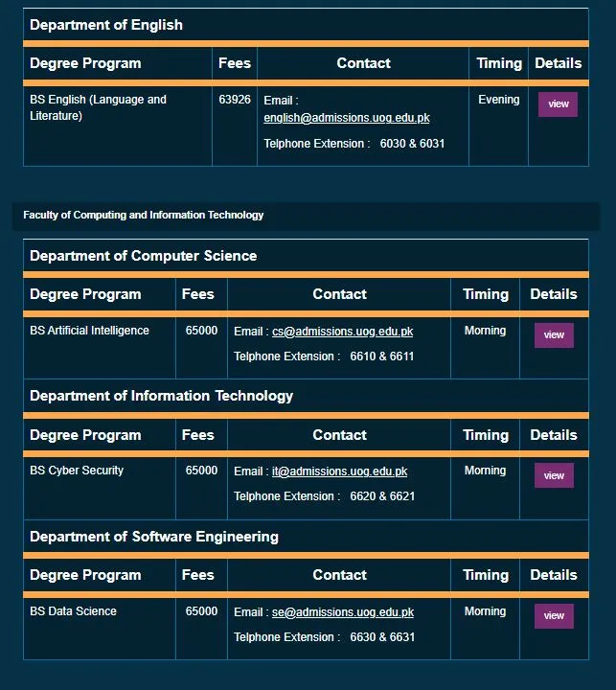Click the 63926 fee value
Image resolution: width=616 pixels, height=690 pixels.
[235, 100]
